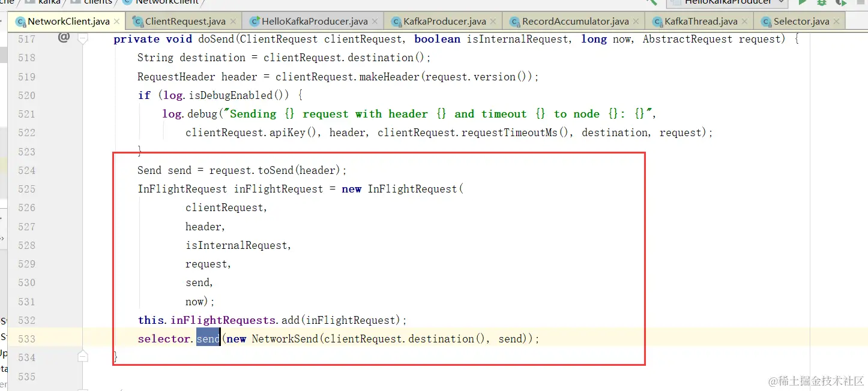Click 'String' keyword on line 518

pos(155,58)
